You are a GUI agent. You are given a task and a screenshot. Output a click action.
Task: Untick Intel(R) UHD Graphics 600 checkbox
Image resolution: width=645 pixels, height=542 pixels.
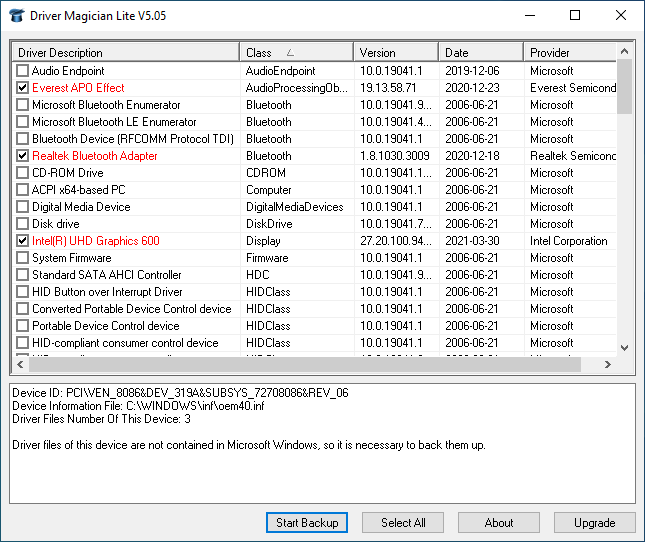pos(23,241)
